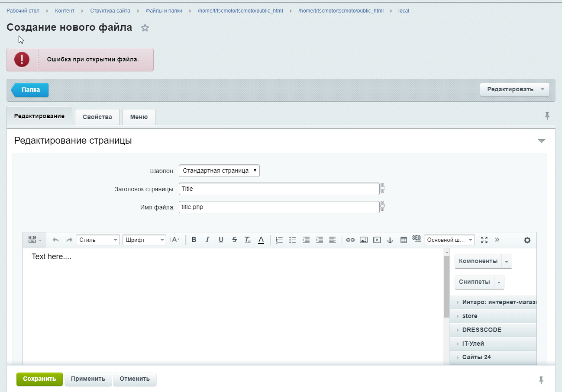Click the green Сохранить button
562x392 pixels.
(x=39, y=379)
